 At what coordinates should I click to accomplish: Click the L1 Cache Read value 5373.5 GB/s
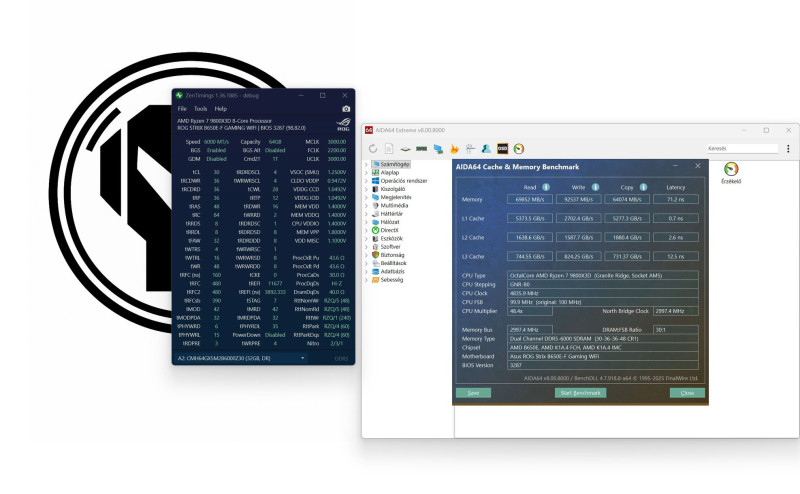(530, 218)
